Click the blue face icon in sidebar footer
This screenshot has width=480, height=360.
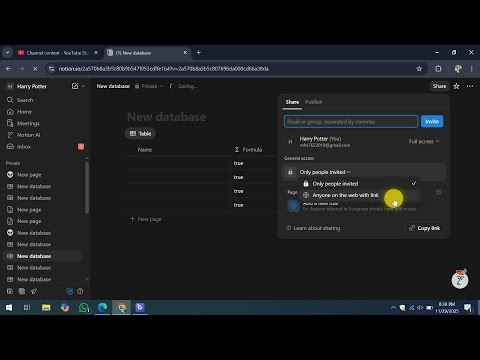coord(70,291)
